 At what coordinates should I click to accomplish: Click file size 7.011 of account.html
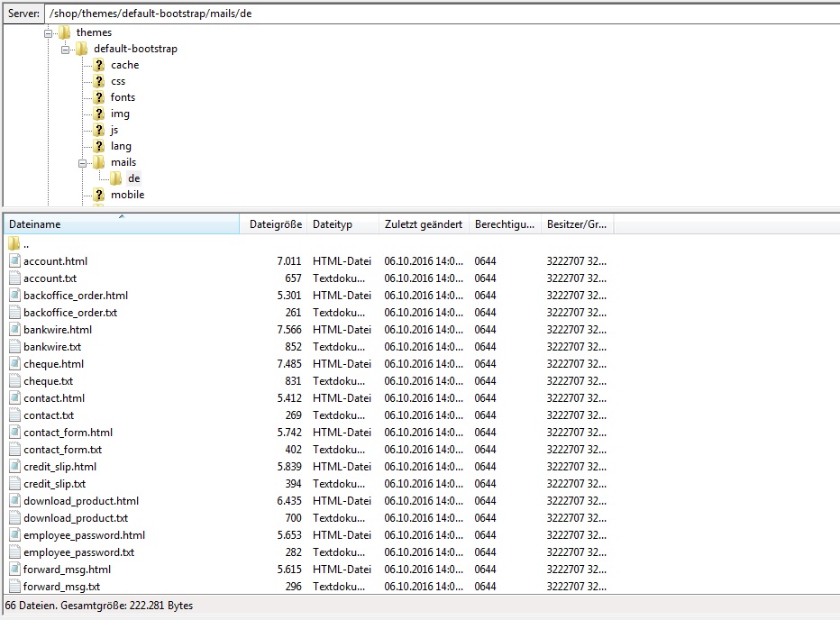click(x=289, y=261)
